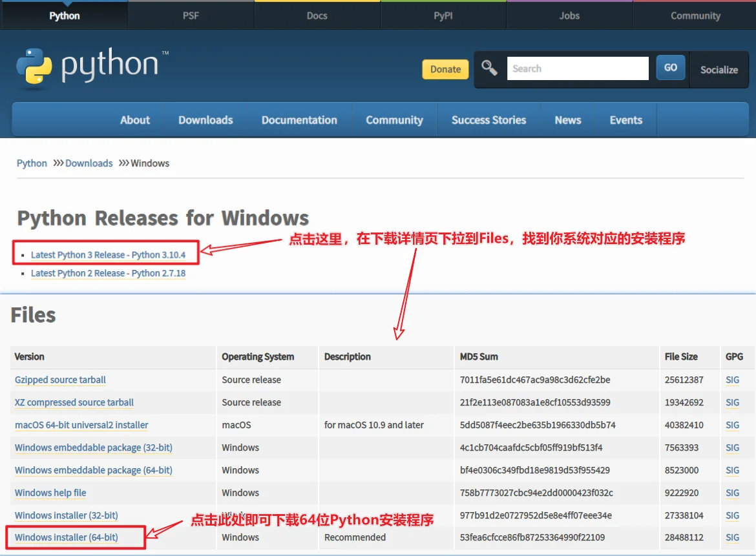756x556 pixels.
Task: Open SIG link for XZ compressed tarball
Action: [x=732, y=402]
